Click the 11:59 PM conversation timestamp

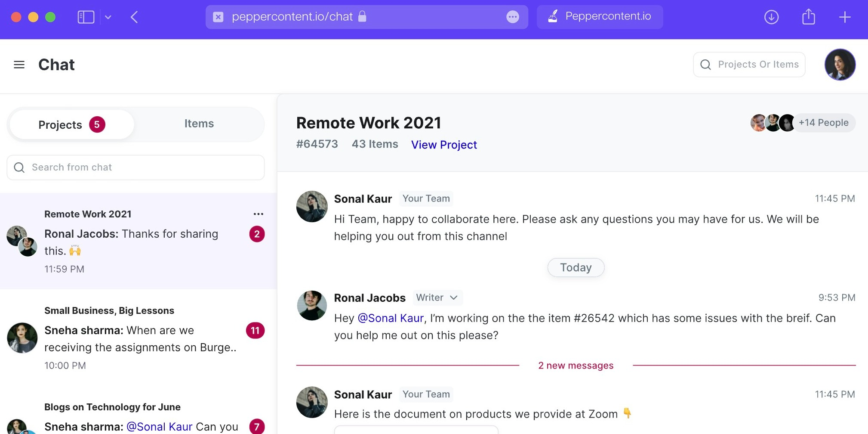[64, 269]
